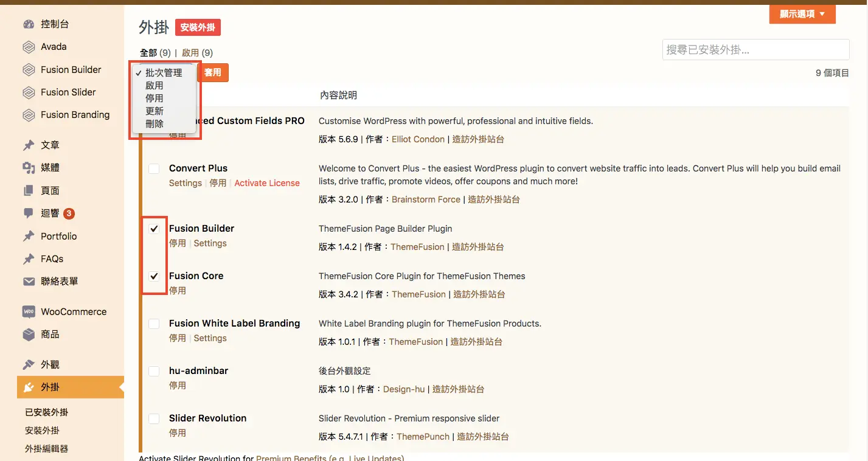Click the 頁面 pages icon
This screenshot has height=461, width=868.
(x=29, y=191)
